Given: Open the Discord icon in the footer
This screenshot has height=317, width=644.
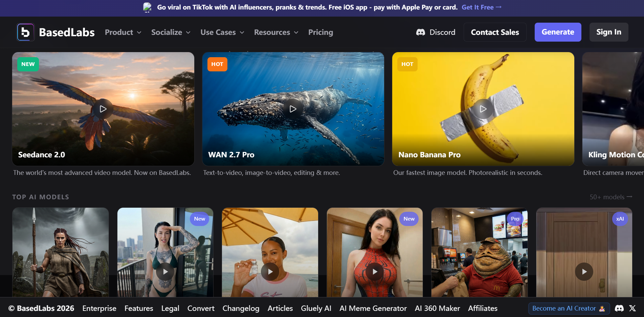Looking at the screenshot, I should pyautogui.click(x=619, y=308).
